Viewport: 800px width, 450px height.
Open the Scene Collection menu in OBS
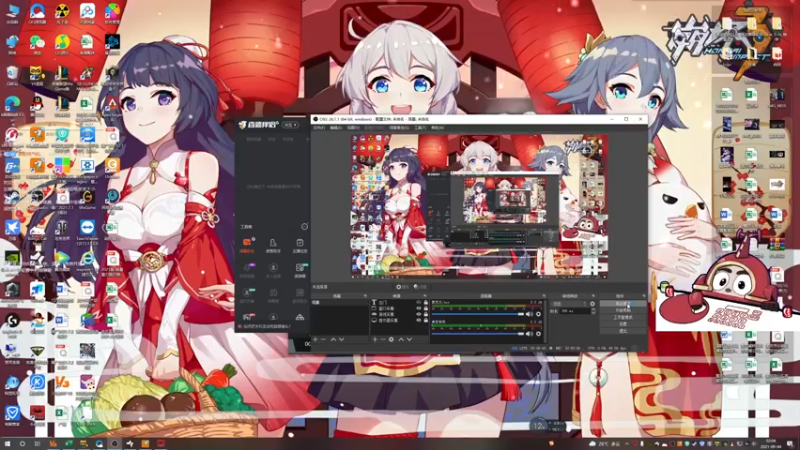[399, 128]
